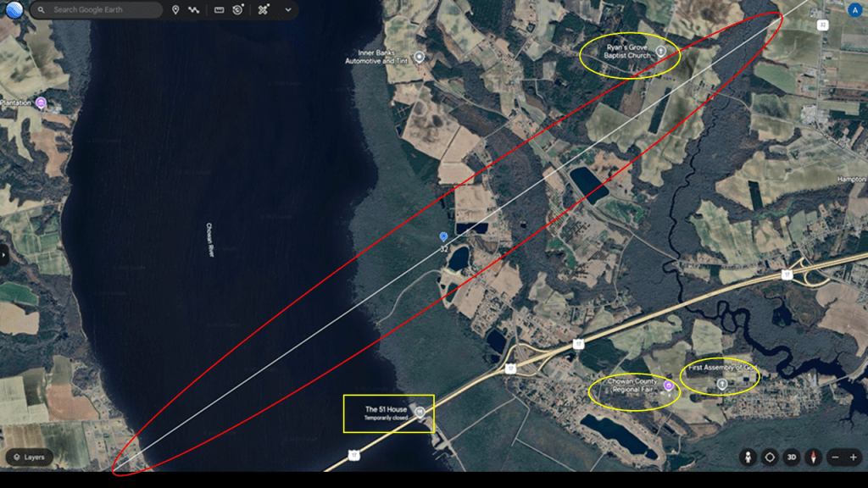Click the Google Earth logo

point(13,10)
